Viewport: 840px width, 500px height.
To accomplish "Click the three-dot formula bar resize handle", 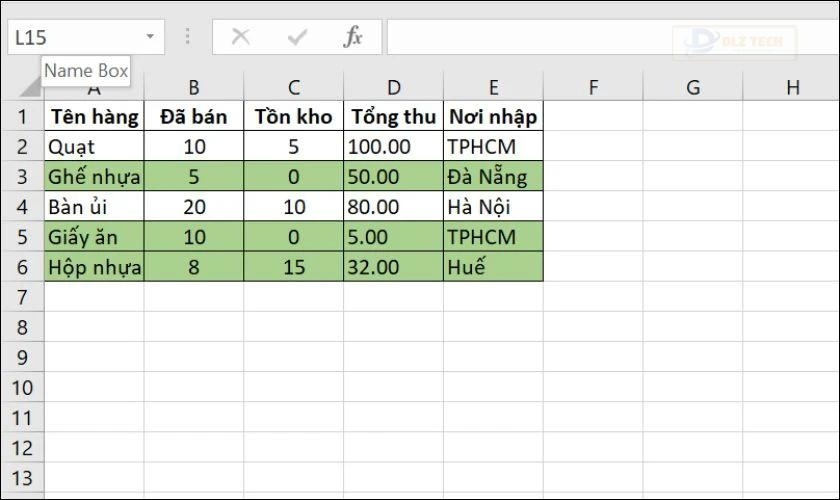I will point(188,36).
